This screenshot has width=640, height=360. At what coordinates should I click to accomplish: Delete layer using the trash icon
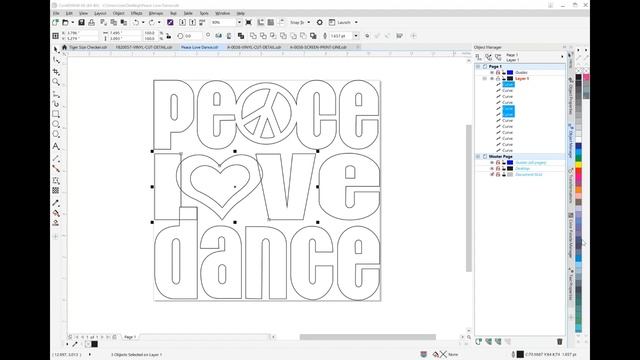tap(560, 341)
